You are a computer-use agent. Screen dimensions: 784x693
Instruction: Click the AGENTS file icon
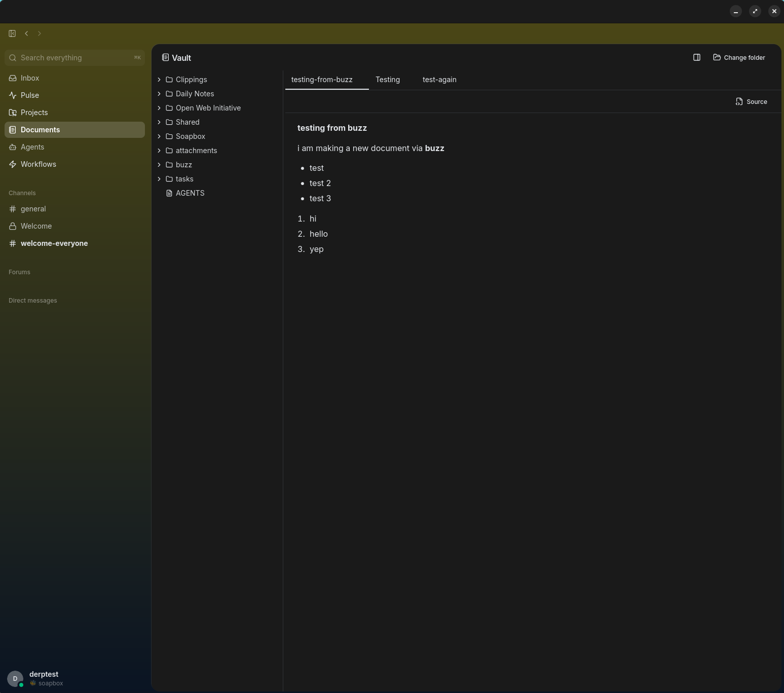(169, 193)
